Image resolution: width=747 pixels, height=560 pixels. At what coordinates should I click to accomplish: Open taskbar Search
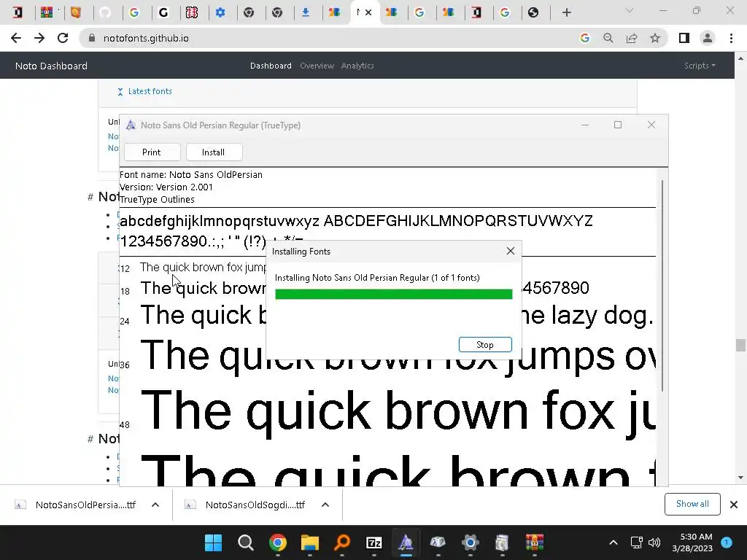(x=246, y=542)
